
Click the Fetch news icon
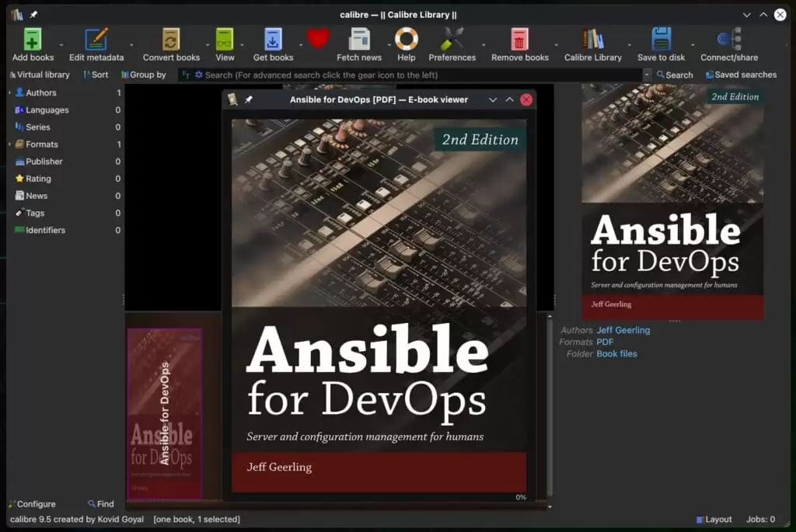(x=359, y=40)
